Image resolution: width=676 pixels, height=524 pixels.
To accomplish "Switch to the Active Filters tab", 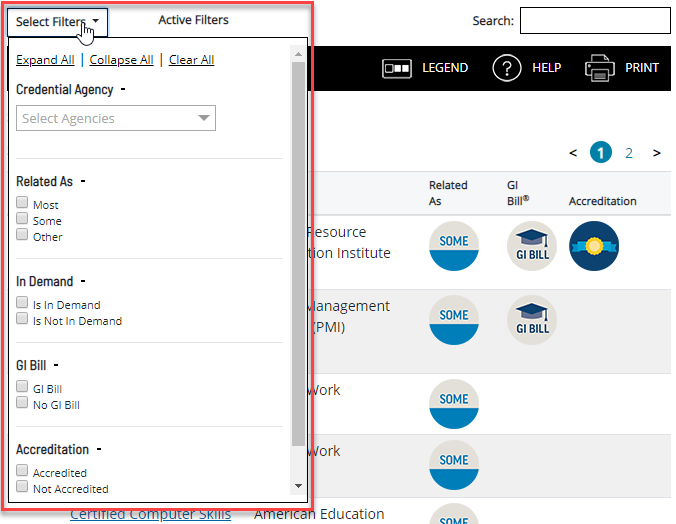I will tap(193, 20).
